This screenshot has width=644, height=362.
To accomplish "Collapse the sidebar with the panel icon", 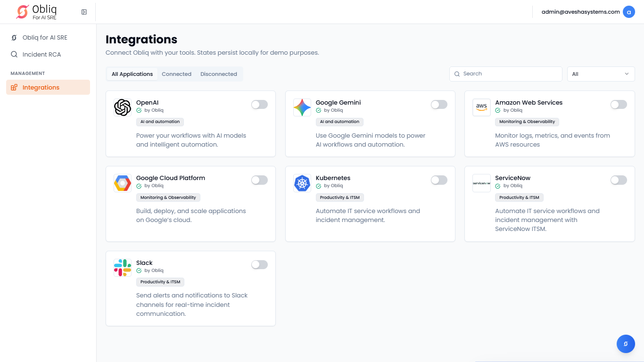I will pyautogui.click(x=84, y=12).
